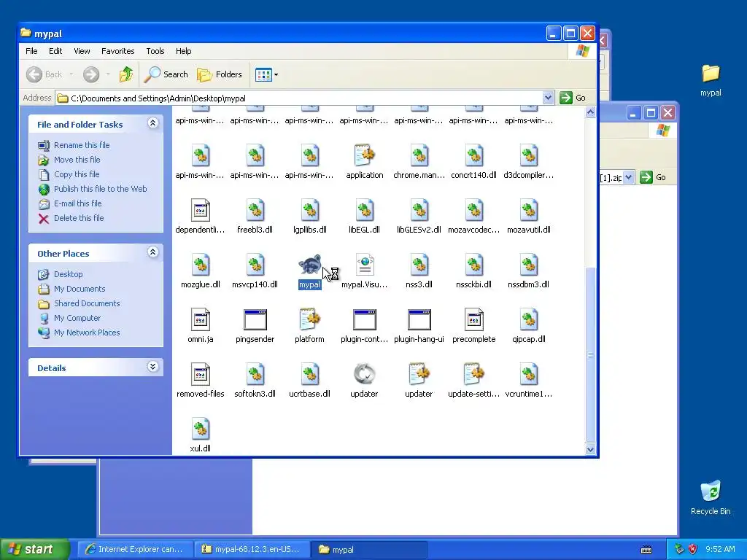Select the plugin-hang-ui file
Screen dimensions: 747x560
(419, 326)
